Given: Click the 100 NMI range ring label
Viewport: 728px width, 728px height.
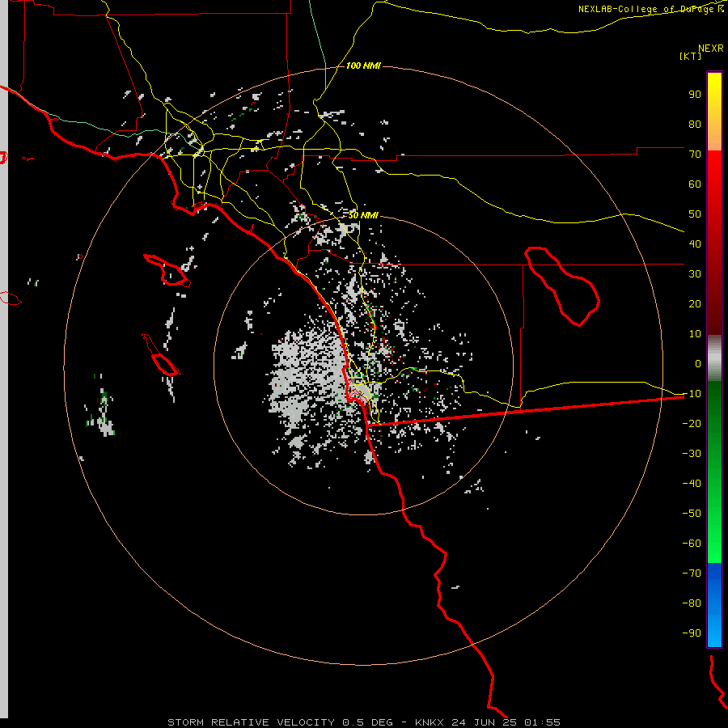Looking at the screenshot, I should coord(363,66).
